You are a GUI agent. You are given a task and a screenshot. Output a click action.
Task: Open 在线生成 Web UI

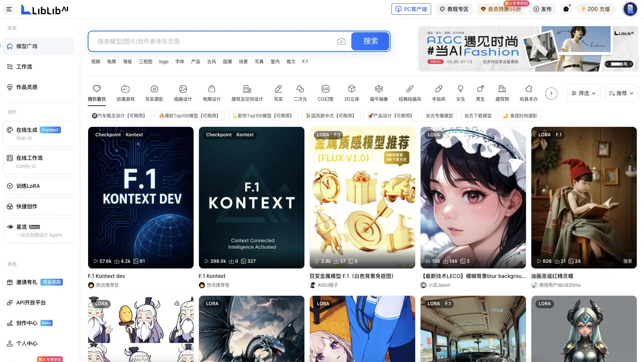tap(39, 134)
